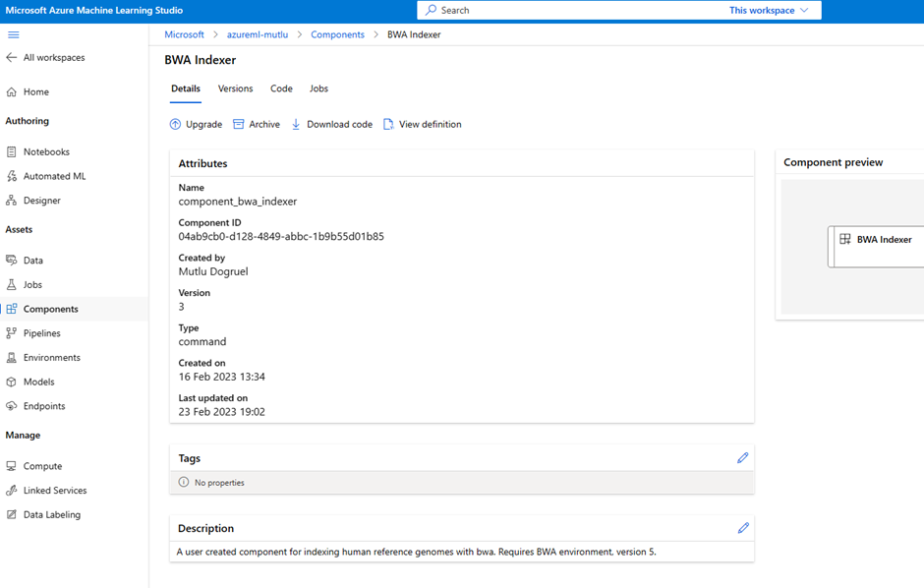Viewport: 924px width, 588px height.
Task: Click the Data icon in Assets
Action: pos(11,260)
